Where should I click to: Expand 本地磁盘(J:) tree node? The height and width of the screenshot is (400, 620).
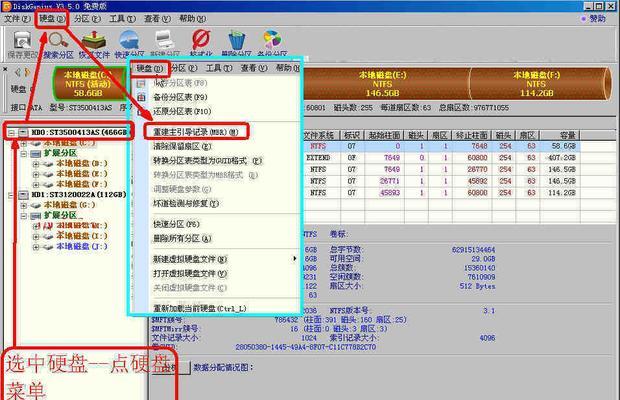pyautogui.click(x=36, y=247)
